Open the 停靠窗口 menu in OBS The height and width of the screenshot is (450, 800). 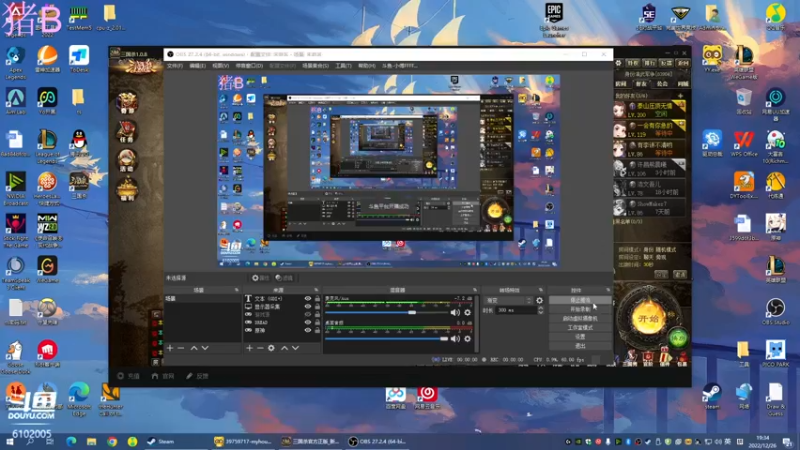pos(249,66)
